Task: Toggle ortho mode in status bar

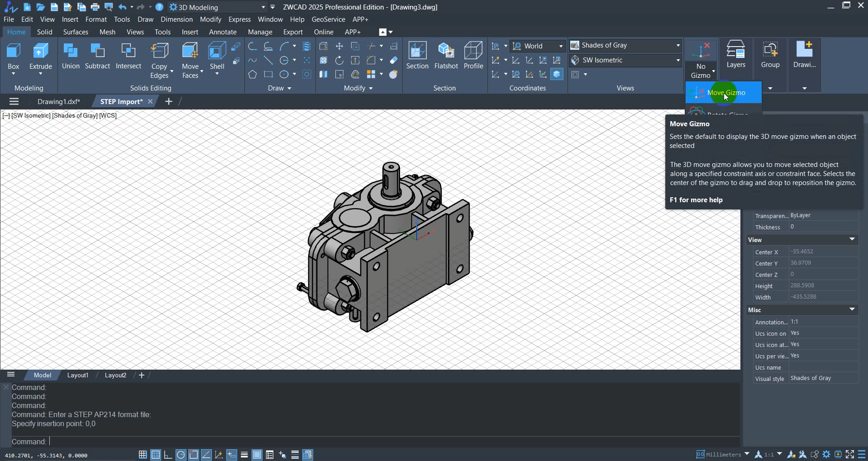Action: pos(168,455)
